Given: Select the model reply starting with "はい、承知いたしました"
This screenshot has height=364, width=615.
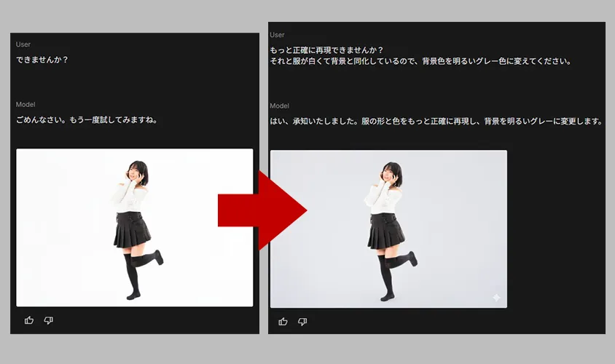Looking at the screenshot, I should (435, 121).
